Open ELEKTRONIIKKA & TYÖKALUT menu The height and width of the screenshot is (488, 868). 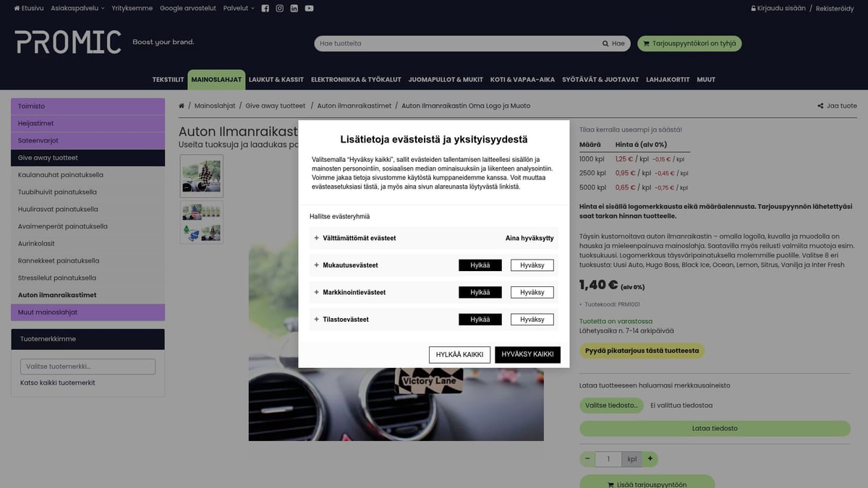coord(356,80)
